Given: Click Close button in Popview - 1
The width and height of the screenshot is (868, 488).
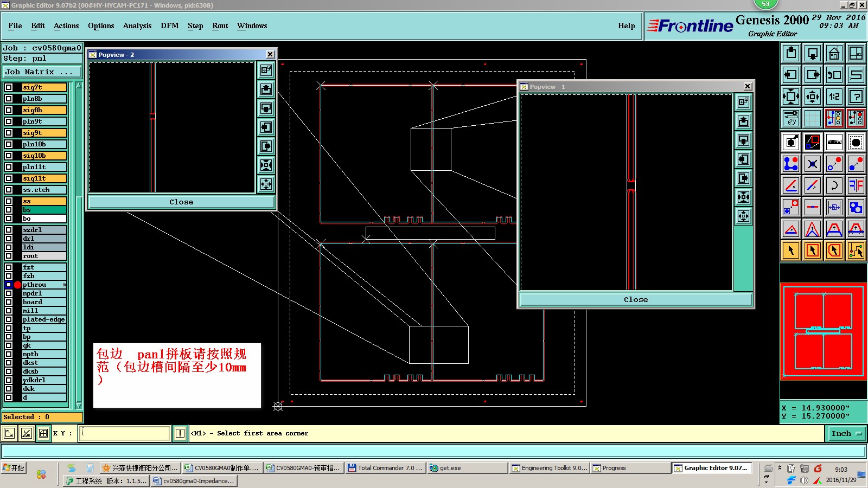Looking at the screenshot, I should click(x=636, y=299).
